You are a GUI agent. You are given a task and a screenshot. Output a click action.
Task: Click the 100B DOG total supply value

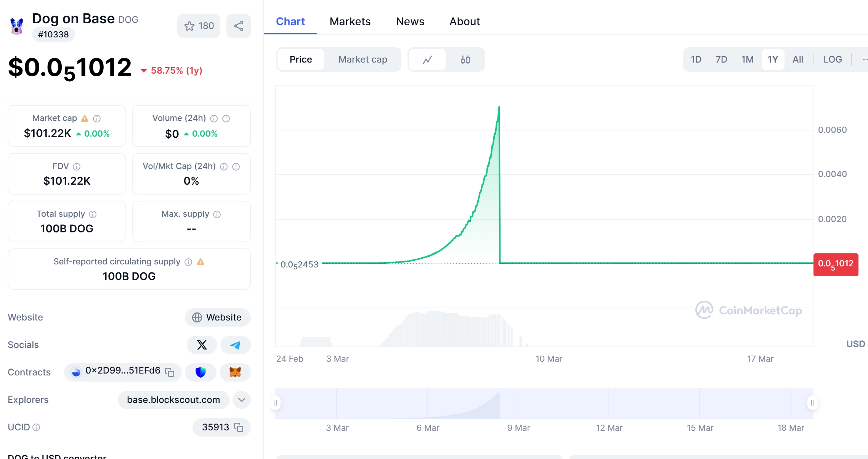(x=67, y=229)
